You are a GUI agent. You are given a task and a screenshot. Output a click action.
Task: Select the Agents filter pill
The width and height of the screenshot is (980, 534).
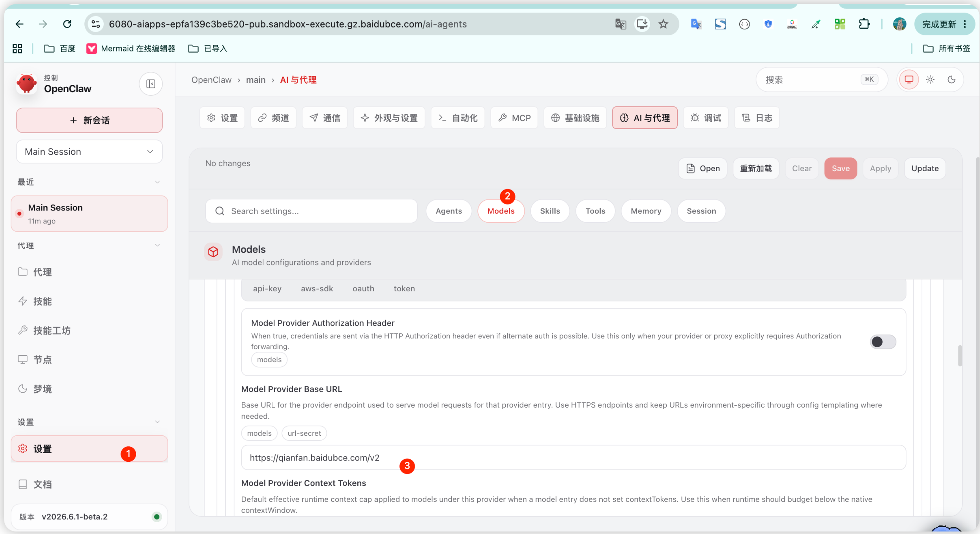click(x=449, y=211)
